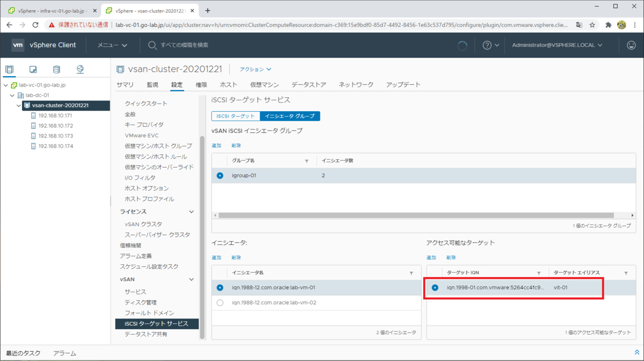Switch to the iSCSI ターゲット toggle tab

236,116
